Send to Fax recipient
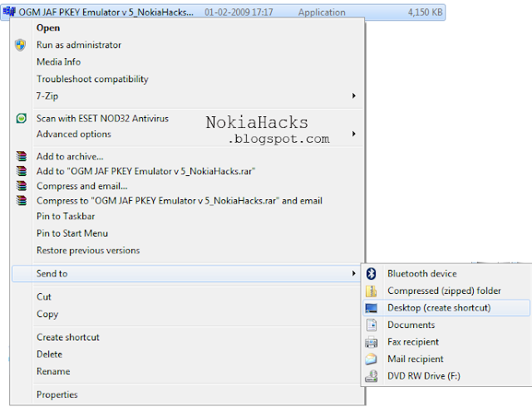532x411 pixels. (446, 342)
